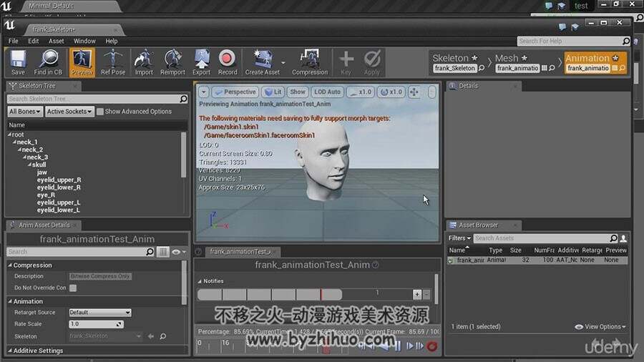
Task: Open the File menu
Action: 14,41
